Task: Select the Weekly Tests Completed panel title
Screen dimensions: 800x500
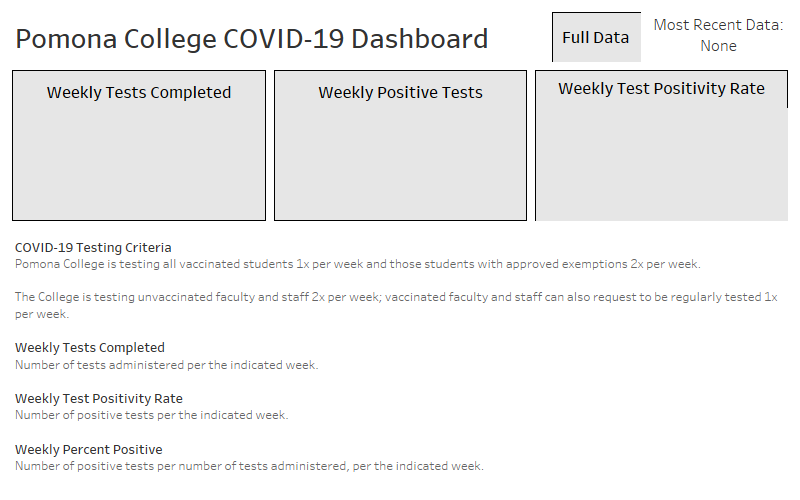Action: pyautogui.click(x=139, y=92)
